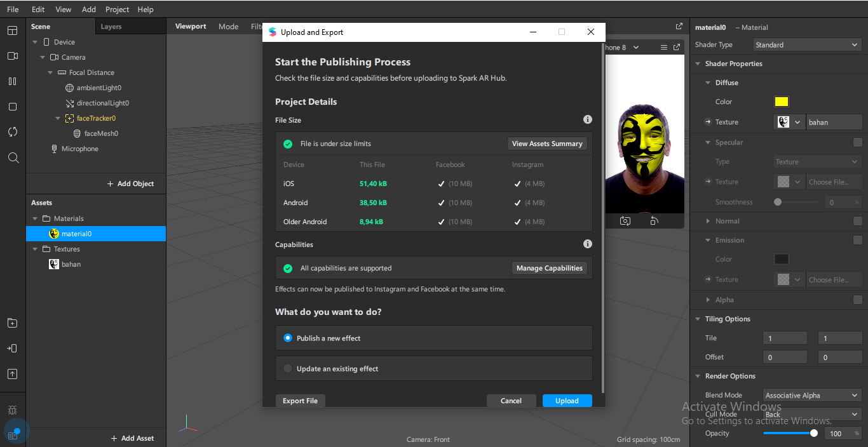
Task: Click the pause icon in left toolbar
Action: click(x=13, y=81)
